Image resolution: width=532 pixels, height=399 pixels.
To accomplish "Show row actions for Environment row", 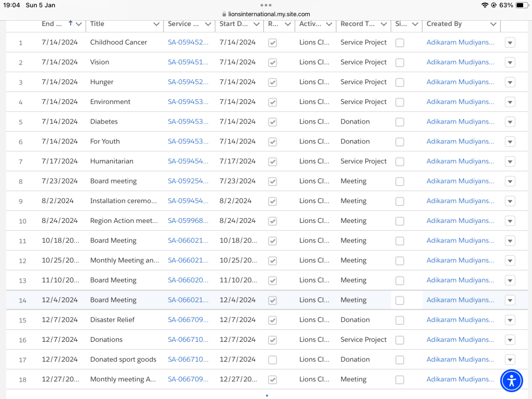I will [x=510, y=102].
